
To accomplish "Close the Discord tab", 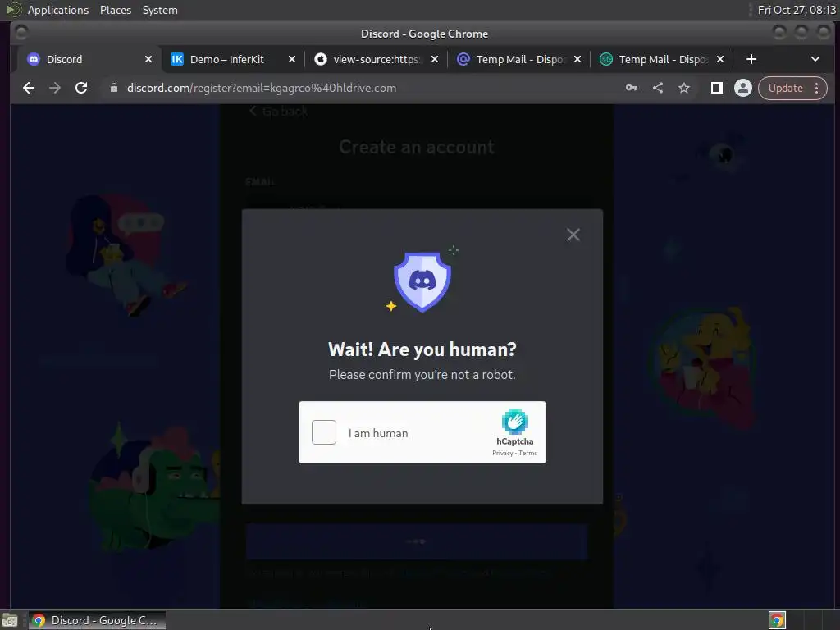I will pyautogui.click(x=148, y=59).
